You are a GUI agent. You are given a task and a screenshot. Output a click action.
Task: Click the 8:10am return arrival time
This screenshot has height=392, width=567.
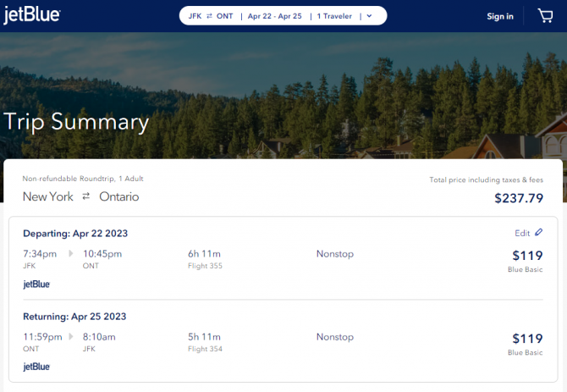click(x=99, y=337)
